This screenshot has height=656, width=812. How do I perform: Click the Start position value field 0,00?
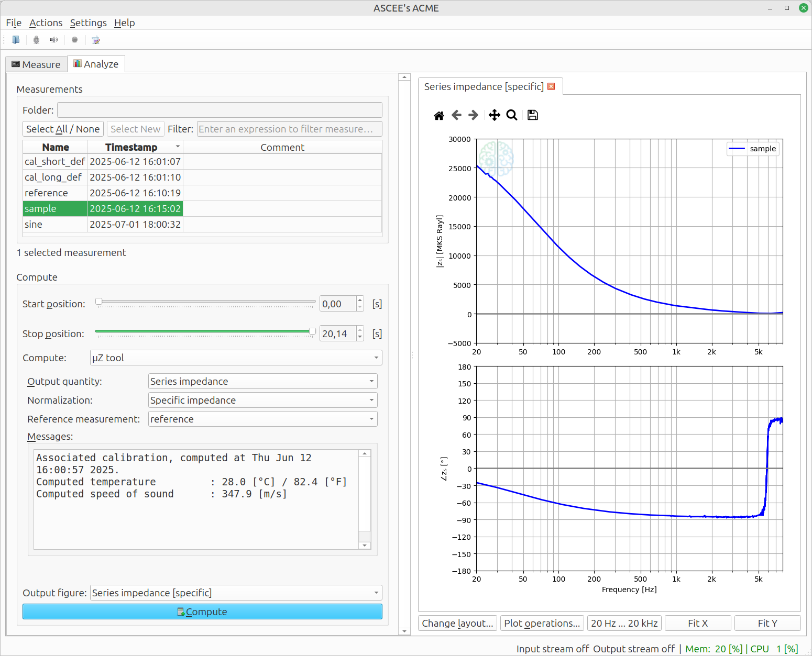pos(338,304)
